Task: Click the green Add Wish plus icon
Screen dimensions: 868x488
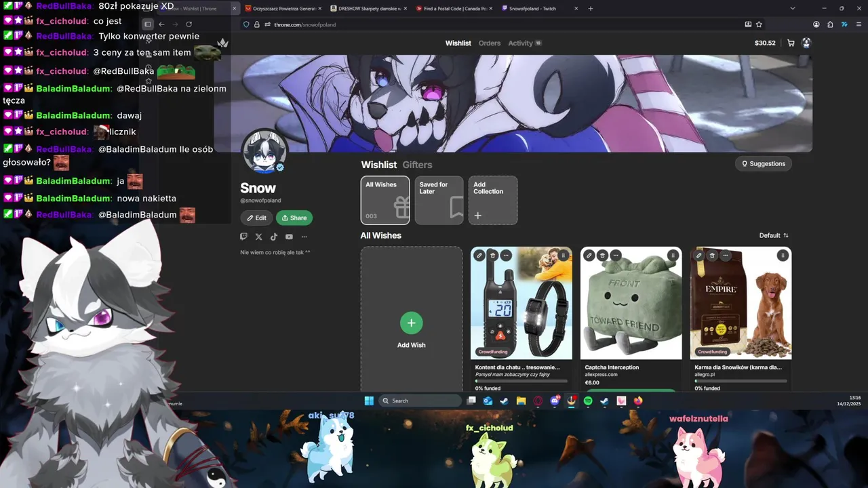Action: (412, 323)
